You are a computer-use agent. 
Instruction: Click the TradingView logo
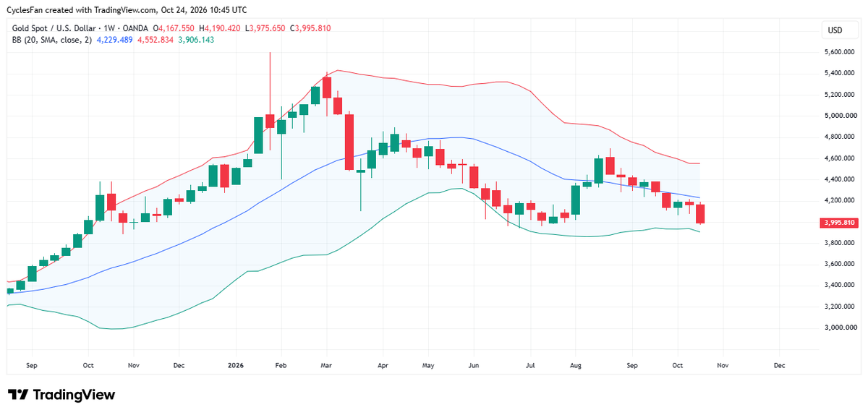[x=61, y=395]
